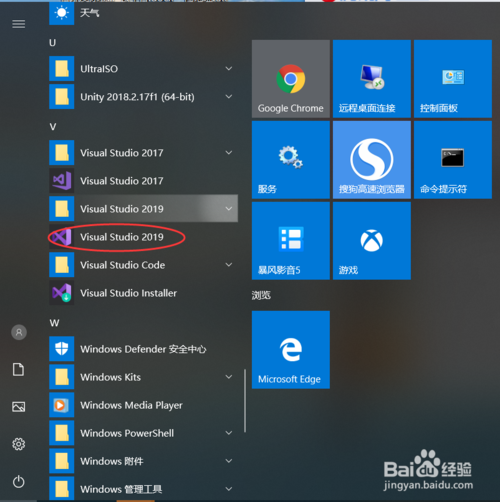Screen dimensions: 500x502
Task: Open Windows Media Player icon
Action: pyautogui.click(x=62, y=405)
